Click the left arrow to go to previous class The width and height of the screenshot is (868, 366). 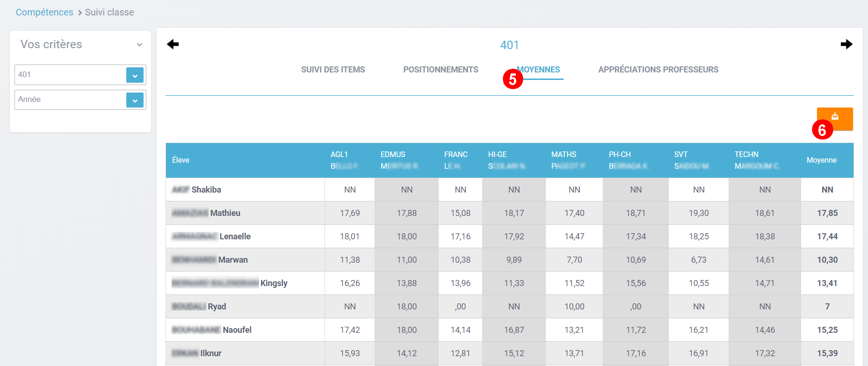coord(173,44)
